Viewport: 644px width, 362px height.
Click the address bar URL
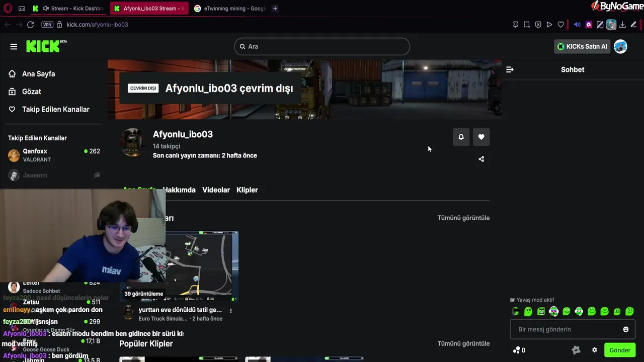[x=97, y=25]
